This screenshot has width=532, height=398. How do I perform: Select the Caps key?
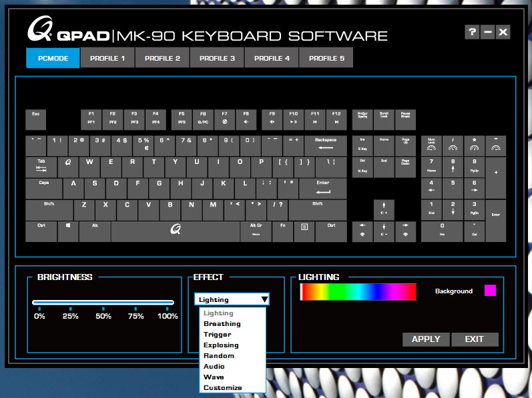[x=44, y=189]
